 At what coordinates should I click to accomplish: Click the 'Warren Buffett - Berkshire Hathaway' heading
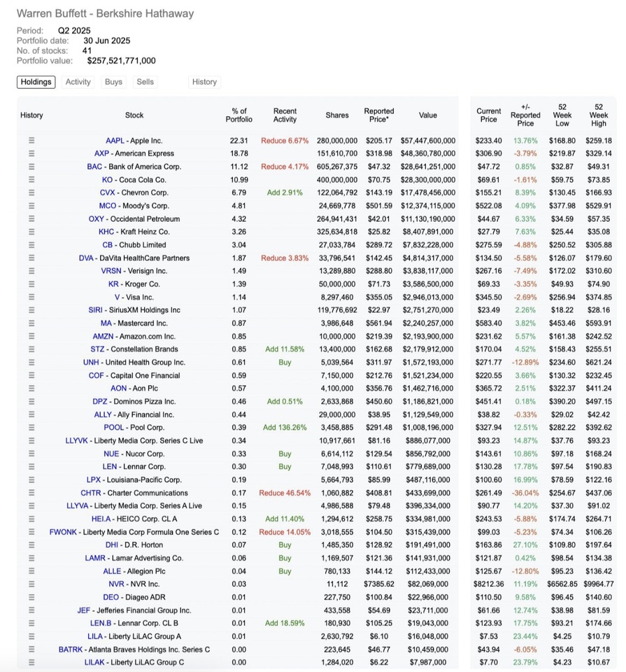[x=106, y=14]
